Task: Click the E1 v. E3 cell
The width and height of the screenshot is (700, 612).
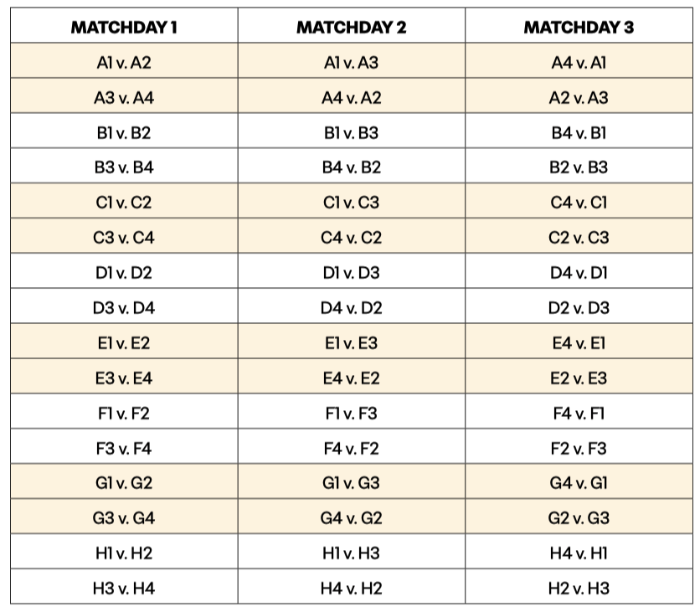Action: click(x=352, y=343)
